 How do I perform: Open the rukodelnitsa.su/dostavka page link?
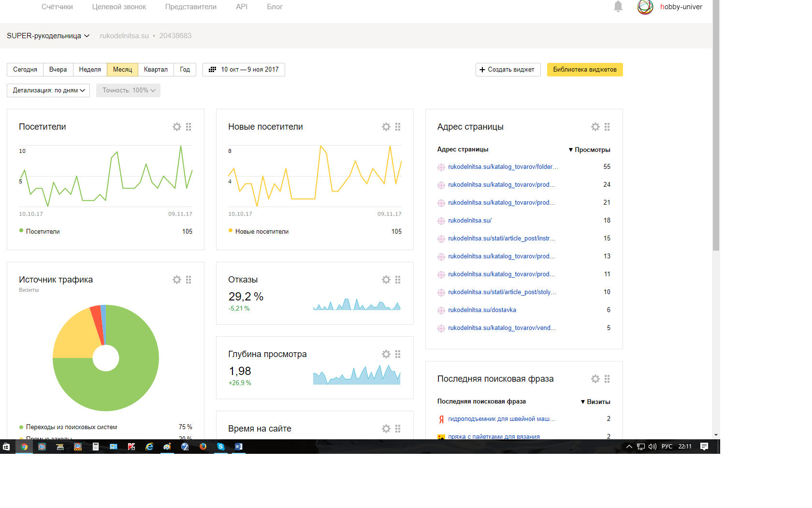point(482,310)
